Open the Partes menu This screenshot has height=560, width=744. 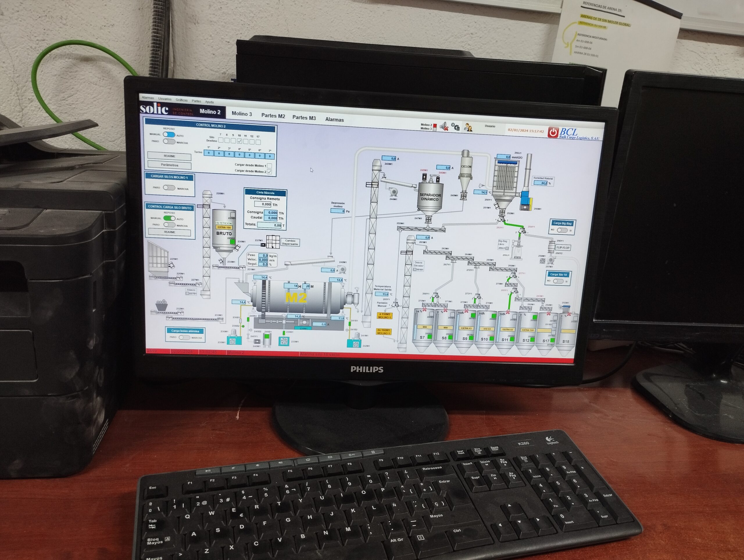(196, 101)
